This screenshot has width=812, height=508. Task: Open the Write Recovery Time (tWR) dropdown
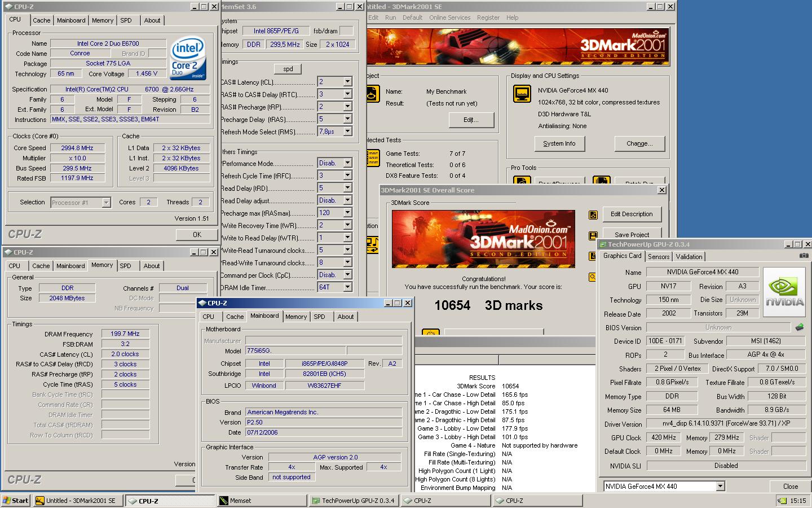pyautogui.click(x=347, y=225)
